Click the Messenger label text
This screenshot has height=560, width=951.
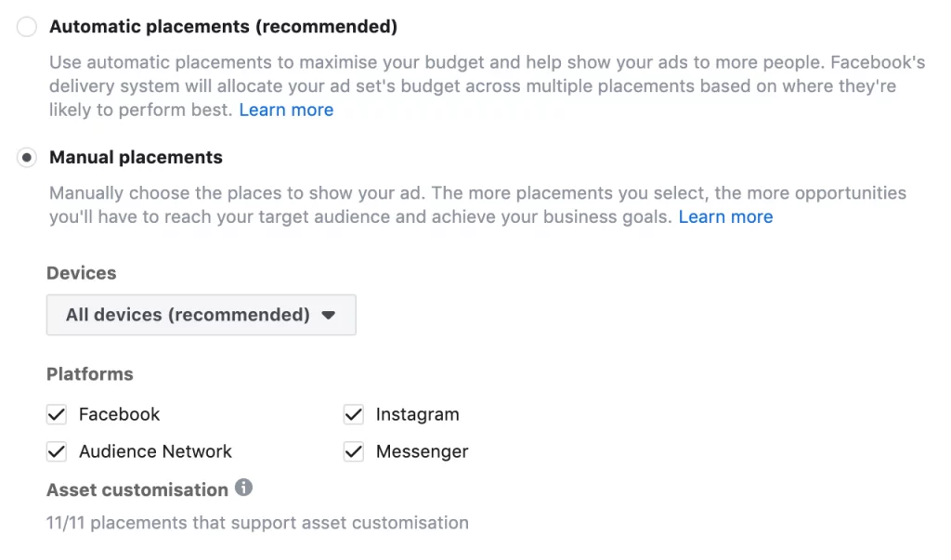(422, 452)
